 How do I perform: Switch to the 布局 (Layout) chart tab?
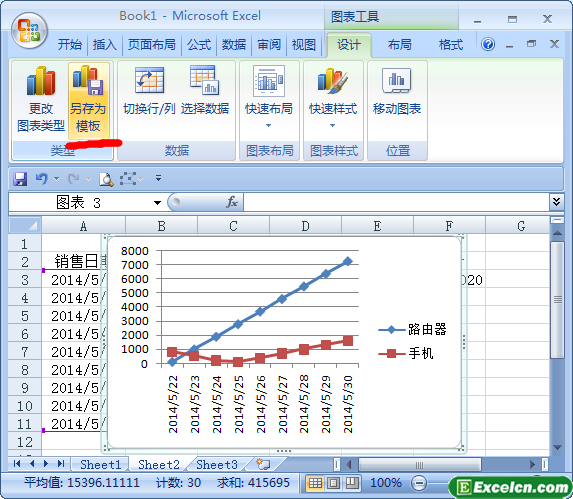click(x=399, y=45)
